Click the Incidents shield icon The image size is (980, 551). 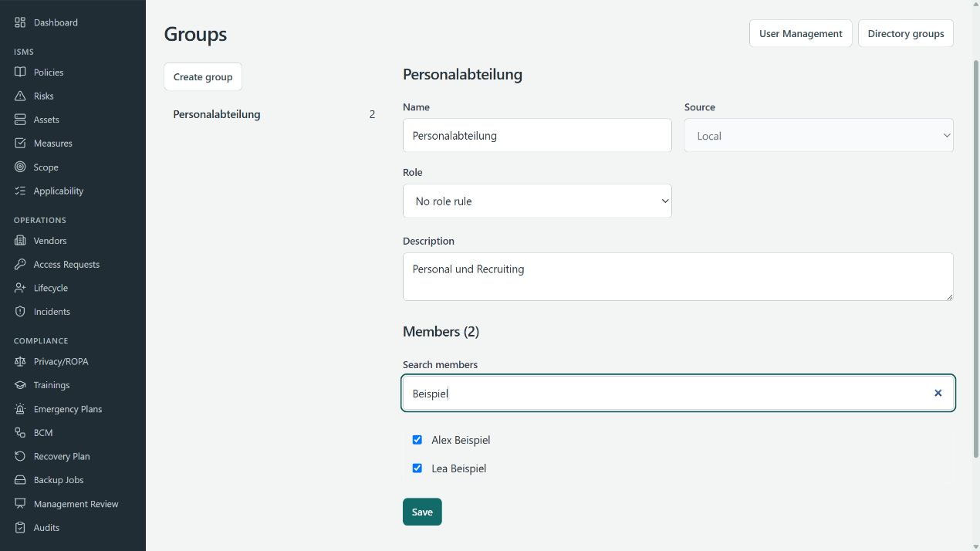point(20,311)
